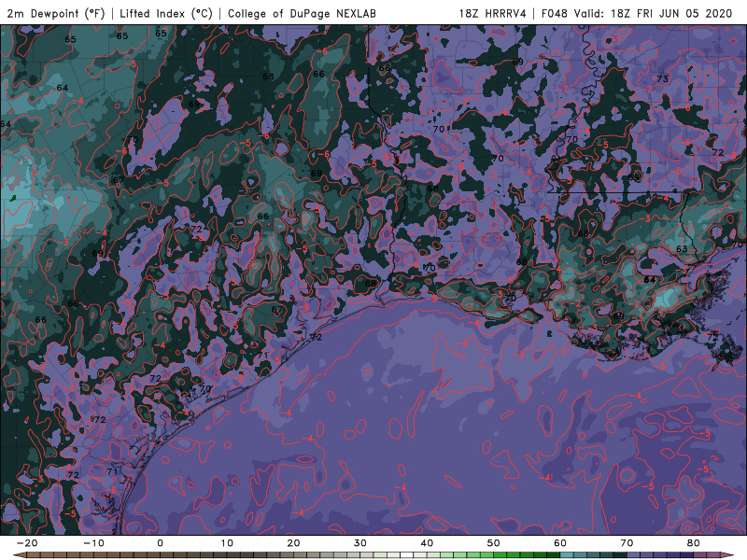Click the "80" color scale label
The width and height of the screenshot is (747, 560).
tap(694, 543)
